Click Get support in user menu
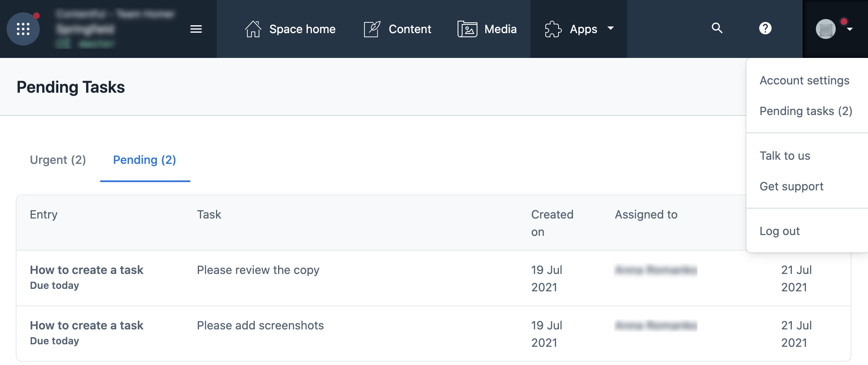The image size is (868, 365). 791,186
